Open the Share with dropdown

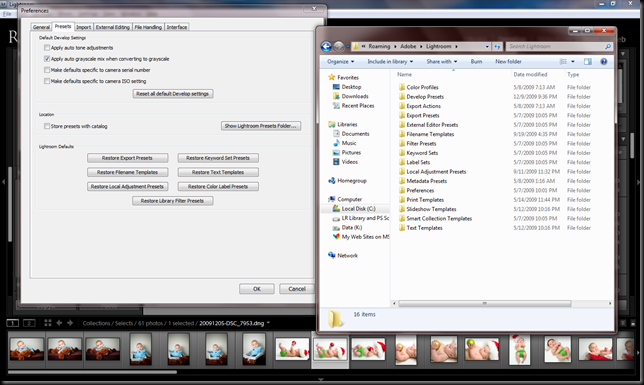(442, 62)
